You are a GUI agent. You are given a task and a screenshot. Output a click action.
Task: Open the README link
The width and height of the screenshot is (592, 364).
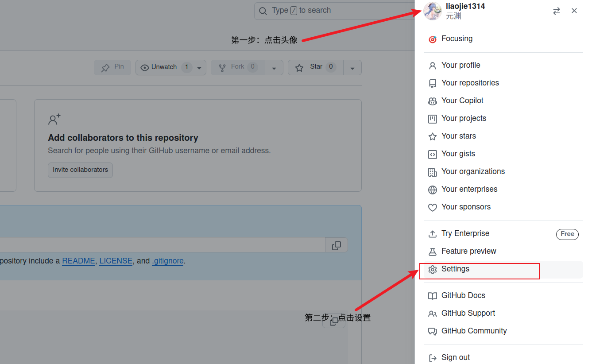(x=78, y=261)
